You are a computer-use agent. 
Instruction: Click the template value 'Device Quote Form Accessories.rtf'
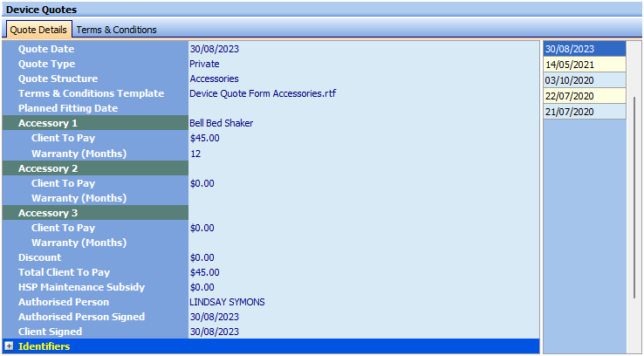[263, 93]
